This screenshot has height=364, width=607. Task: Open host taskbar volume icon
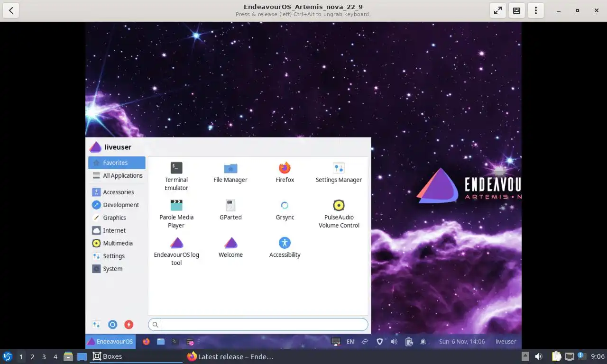pos(539,356)
